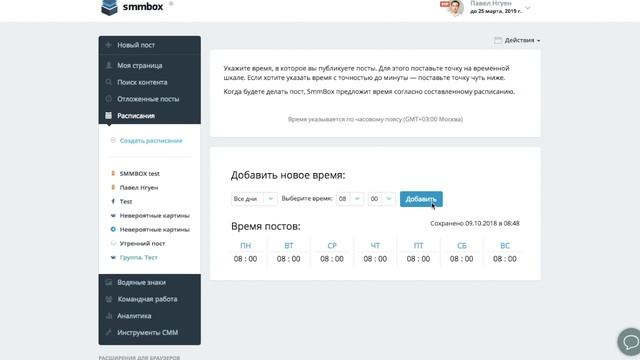Click the 08 : 00 time under ВС
Screen dimensions: 640x360
click(x=505, y=259)
